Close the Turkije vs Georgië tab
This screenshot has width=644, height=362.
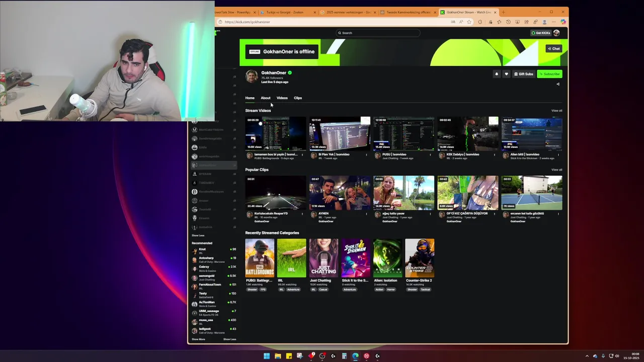(315, 12)
